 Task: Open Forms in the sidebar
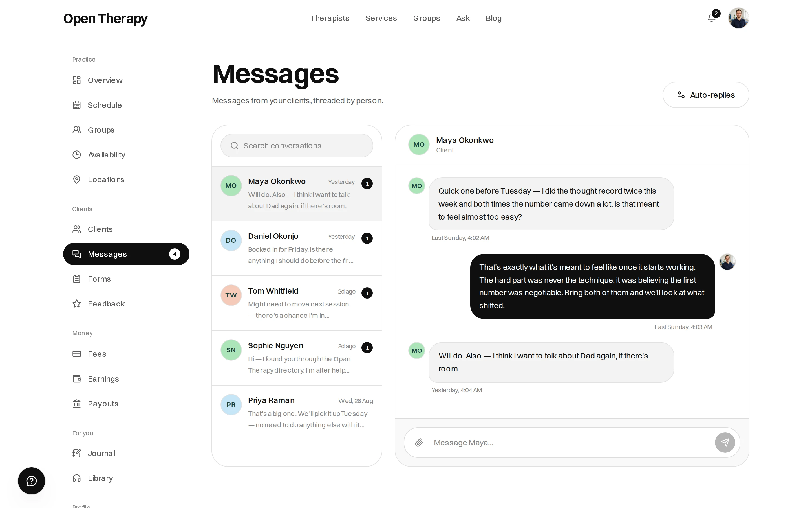126,279
